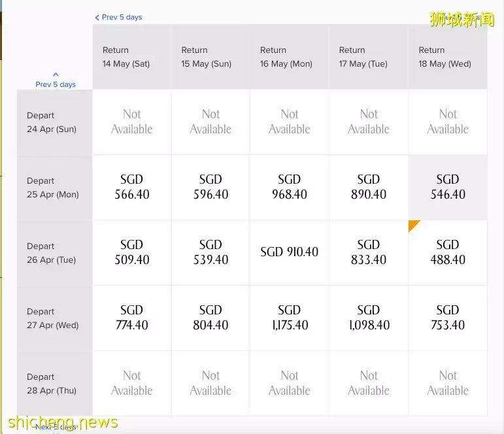The height and width of the screenshot is (434, 504).
Task: Select fare SGD 596.40 for 25 Apr–15 May
Action: coord(210,187)
